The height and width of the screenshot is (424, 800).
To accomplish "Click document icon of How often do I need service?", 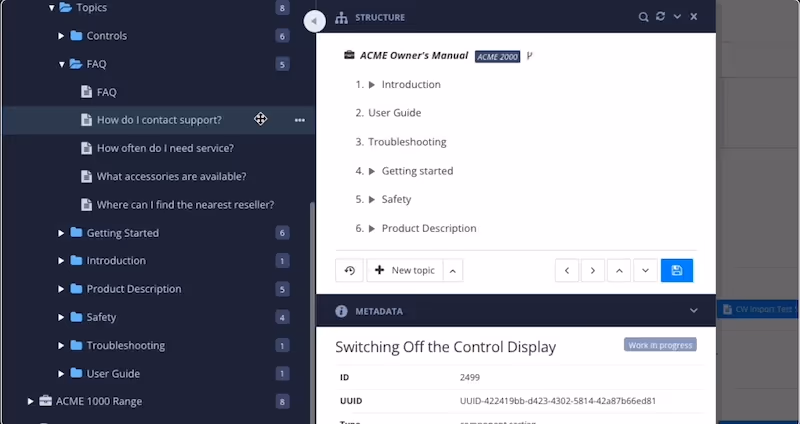I will pos(87,148).
